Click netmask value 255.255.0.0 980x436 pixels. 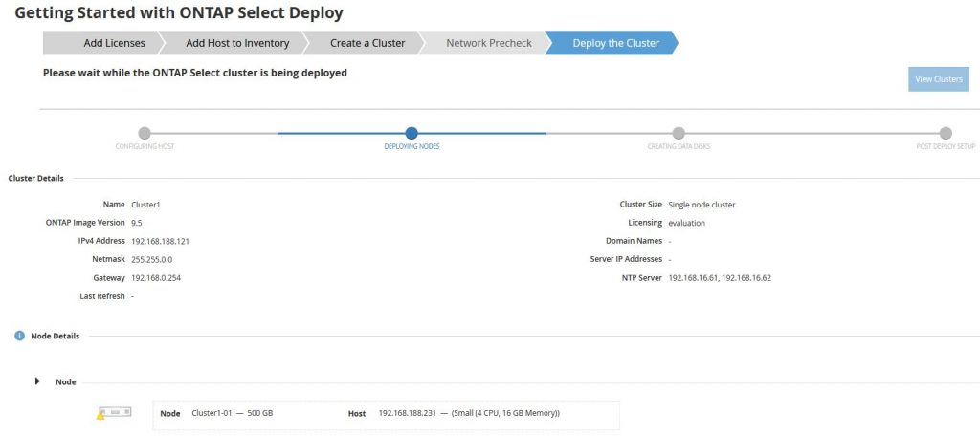pos(152,259)
